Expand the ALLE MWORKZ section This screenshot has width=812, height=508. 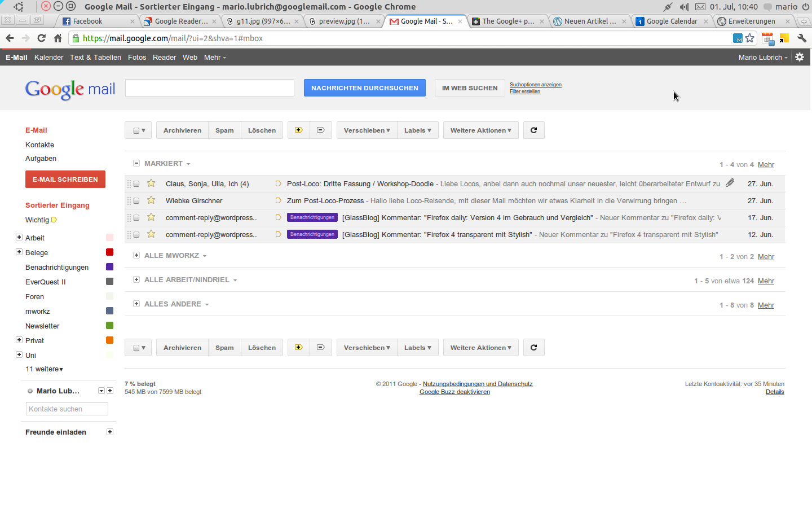pos(136,255)
